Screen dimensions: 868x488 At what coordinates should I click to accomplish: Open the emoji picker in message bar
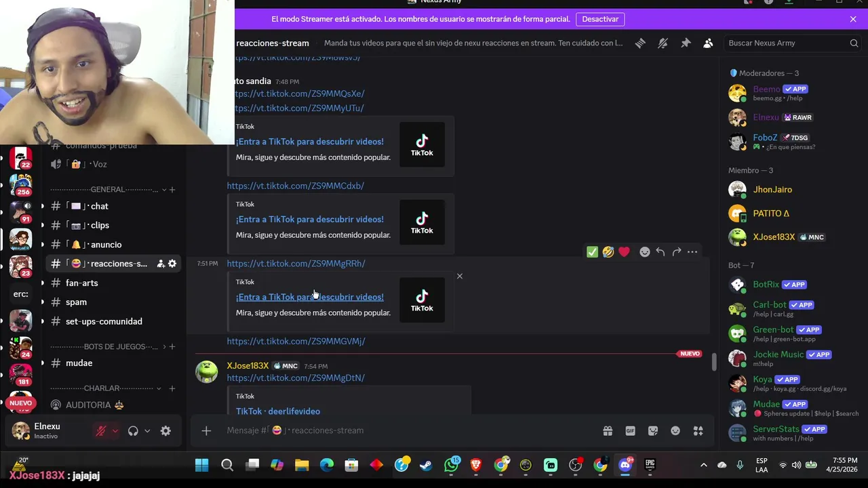pyautogui.click(x=675, y=430)
